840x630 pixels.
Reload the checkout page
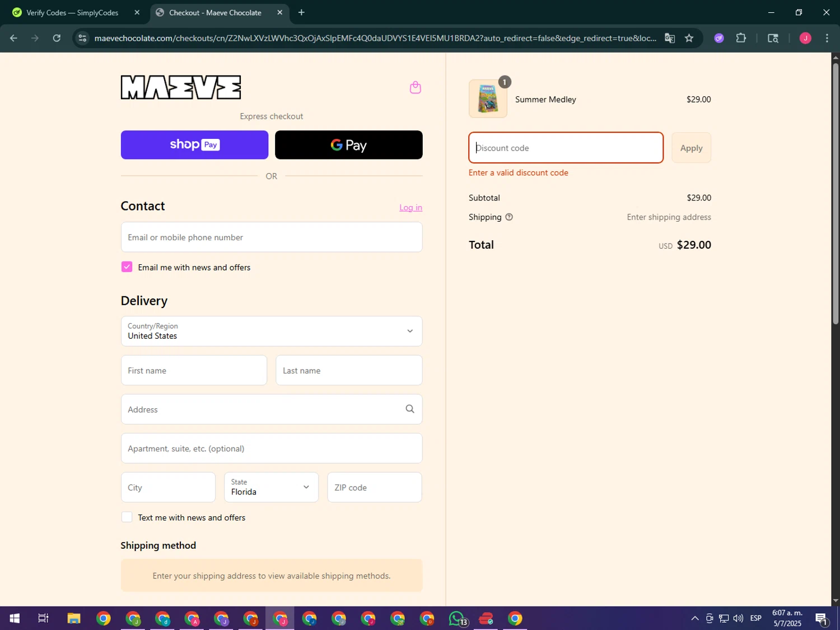click(x=57, y=38)
